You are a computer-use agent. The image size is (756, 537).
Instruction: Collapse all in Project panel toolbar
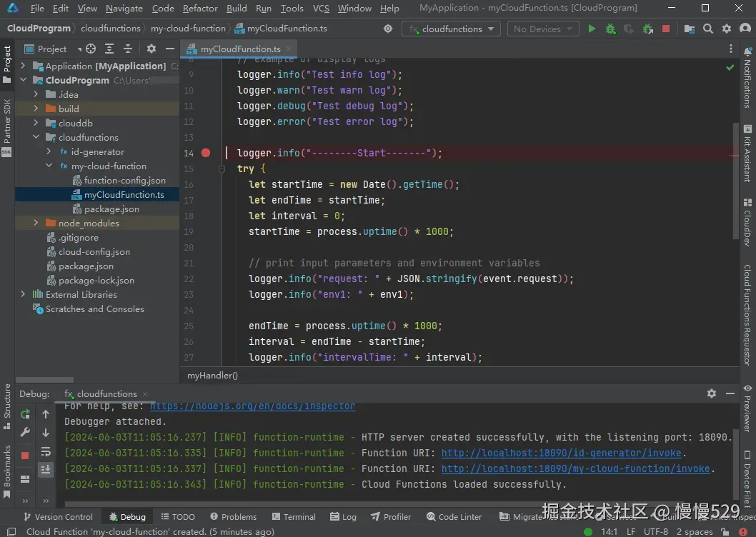pyautogui.click(x=126, y=49)
